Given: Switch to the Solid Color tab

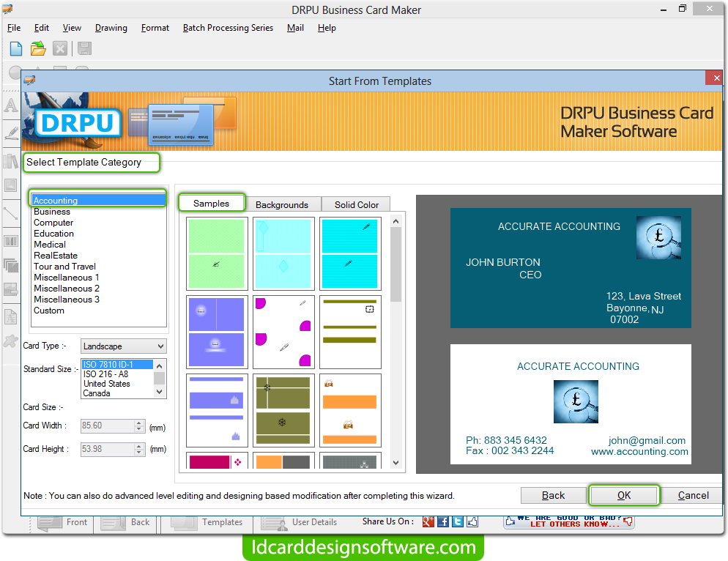Looking at the screenshot, I should coord(355,204).
